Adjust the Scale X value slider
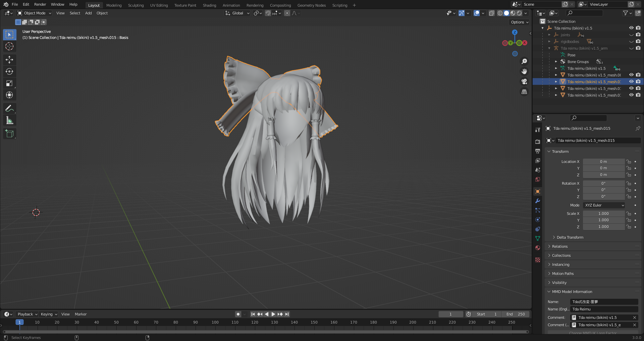 point(604,213)
